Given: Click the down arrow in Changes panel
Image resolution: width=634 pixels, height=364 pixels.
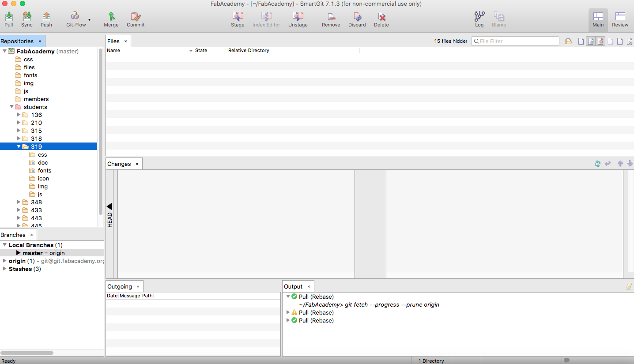Looking at the screenshot, I should coord(630,164).
